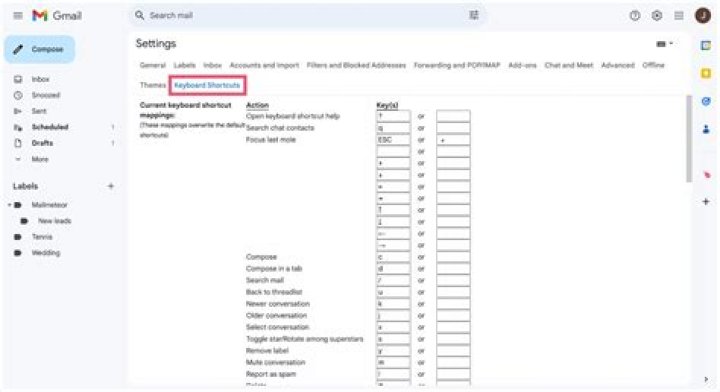Switch to Forwarding and POP/IMAP tab
The image size is (720, 392).
click(x=457, y=65)
